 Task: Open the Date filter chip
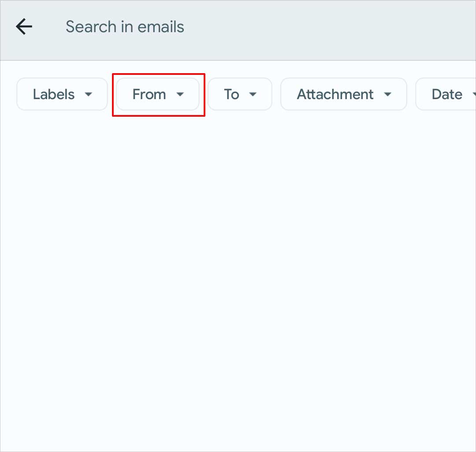click(446, 94)
